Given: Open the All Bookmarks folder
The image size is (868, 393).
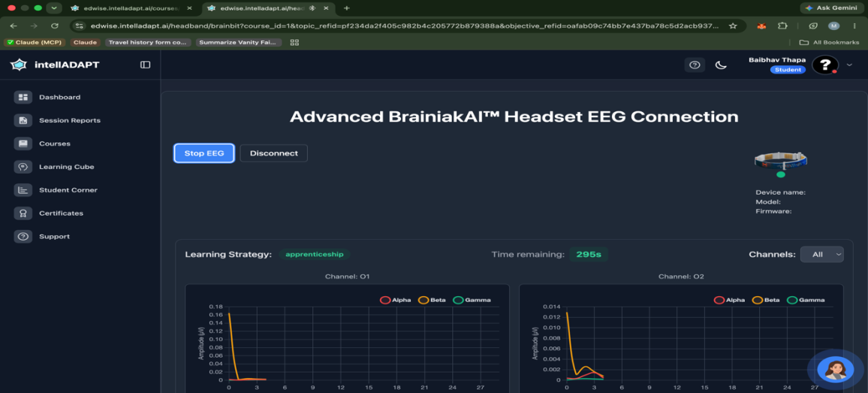Looking at the screenshot, I should [829, 42].
